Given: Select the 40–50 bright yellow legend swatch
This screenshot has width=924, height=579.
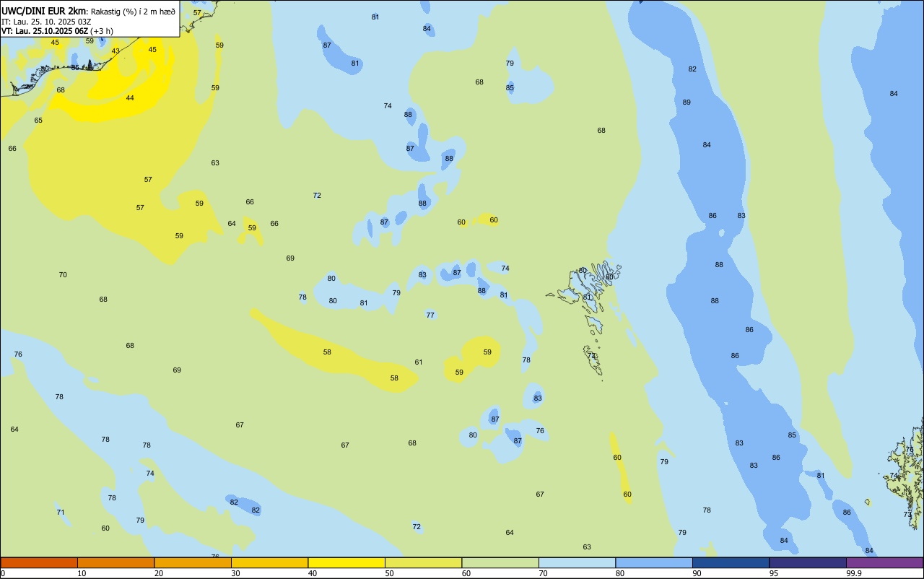Looking at the screenshot, I should pyautogui.click(x=346, y=562).
